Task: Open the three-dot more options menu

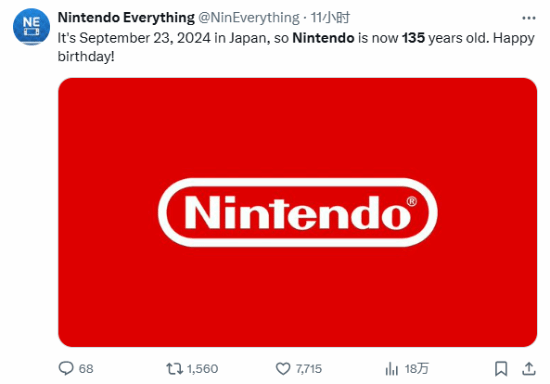Action: click(x=529, y=18)
